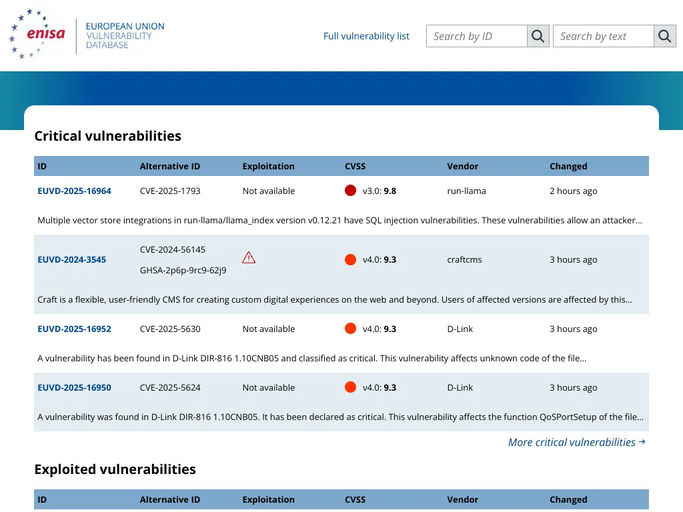Click the ENISA logo

click(x=37, y=34)
